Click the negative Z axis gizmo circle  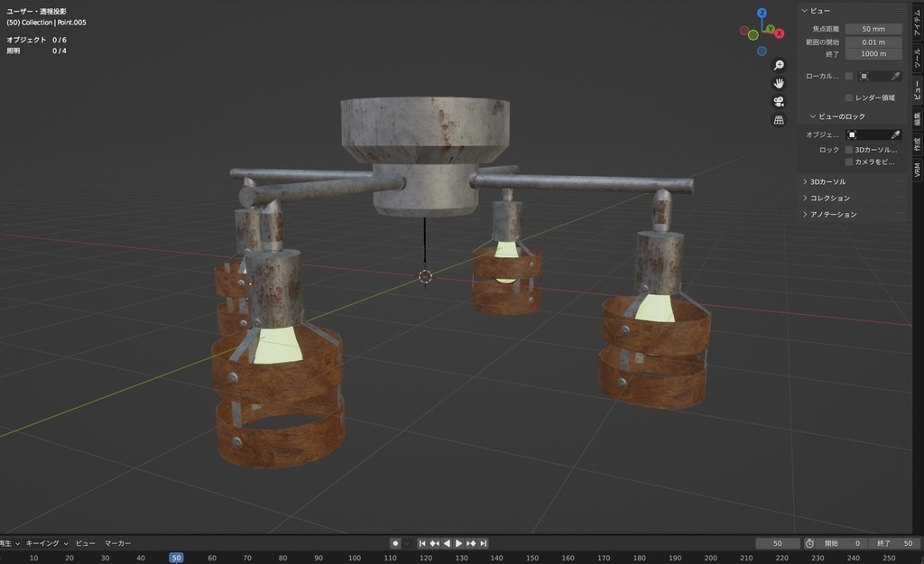click(762, 51)
